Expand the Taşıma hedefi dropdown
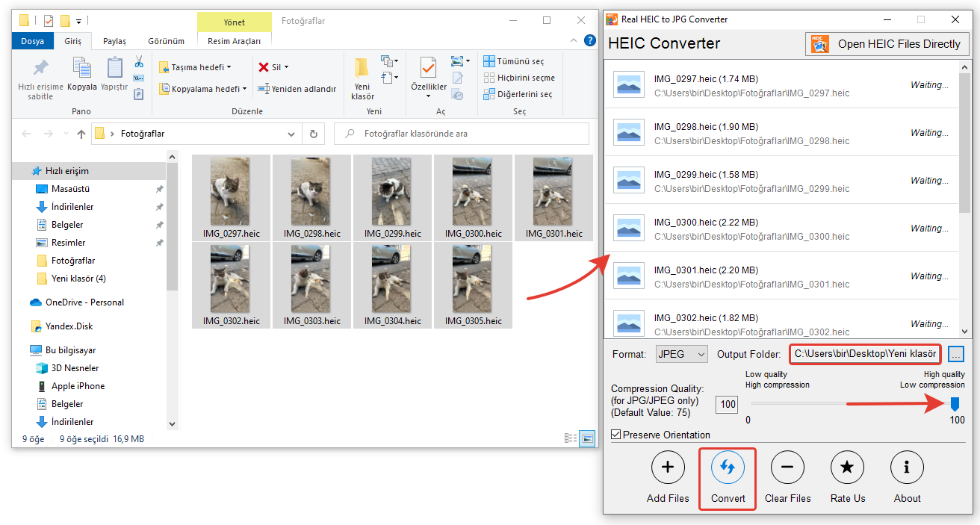The height and width of the screenshot is (525, 980). (x=229, y=67)
